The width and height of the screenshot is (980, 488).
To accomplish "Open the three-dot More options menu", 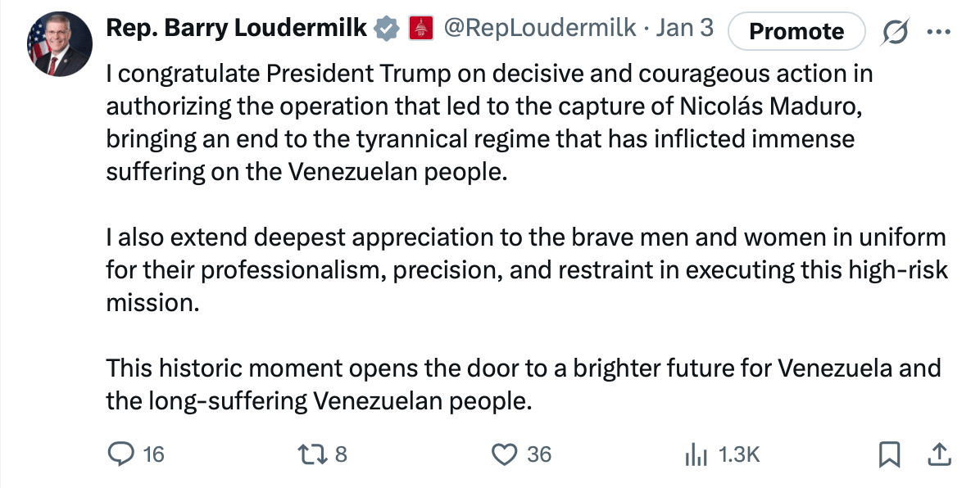I will pyautogui.click(x=935, y=31).
